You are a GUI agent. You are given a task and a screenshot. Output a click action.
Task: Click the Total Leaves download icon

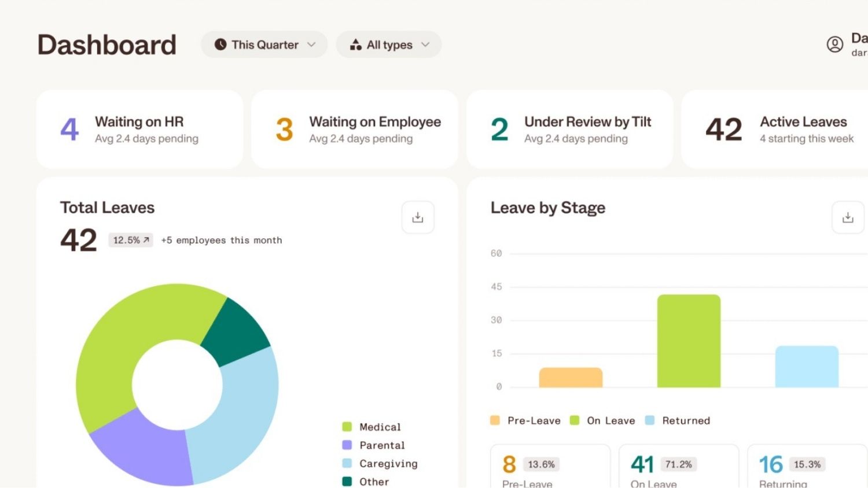pyautogui.click(x=418, y=217)
